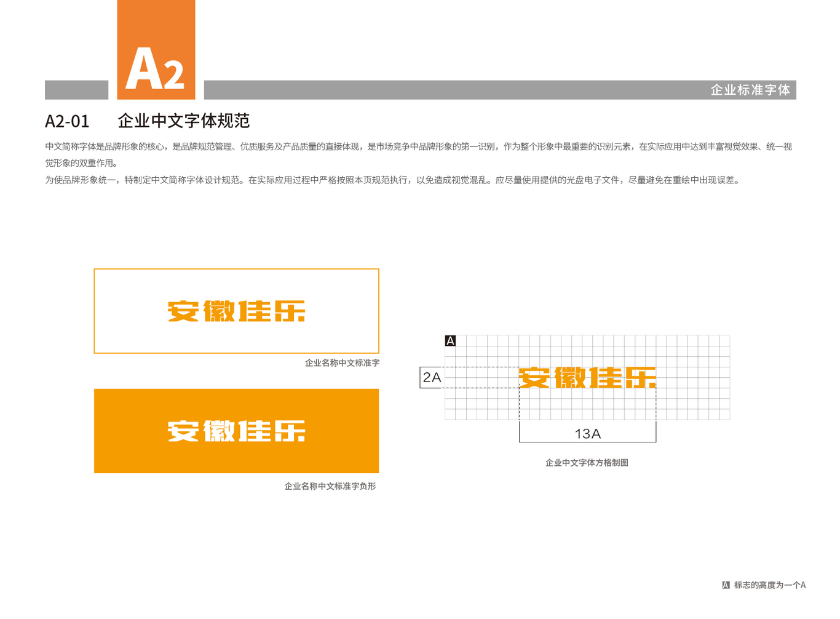This screenshot has width=840, height=619.
Task: Click the caption '企业中文字体方格制图'
Action: pyautogui.click(x=587, y=463)
